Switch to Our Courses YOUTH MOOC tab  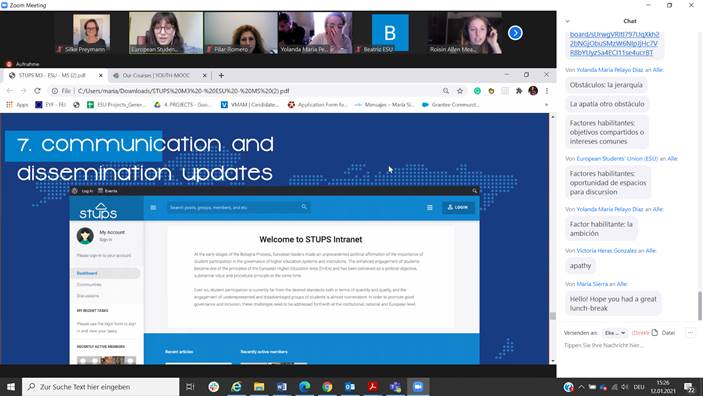(156, 75)
